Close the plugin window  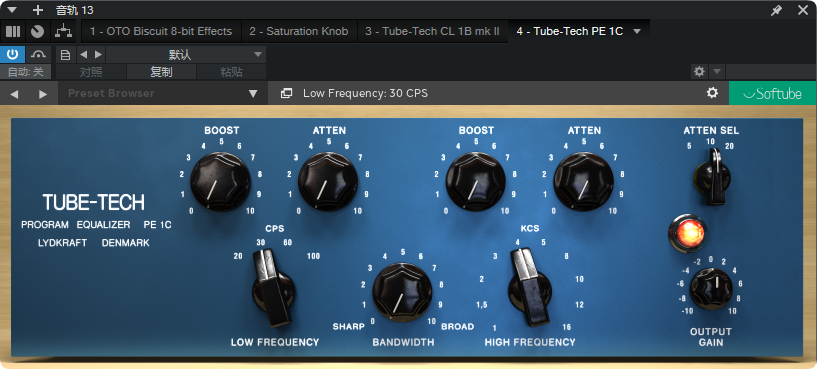click(x=803, y=10)
